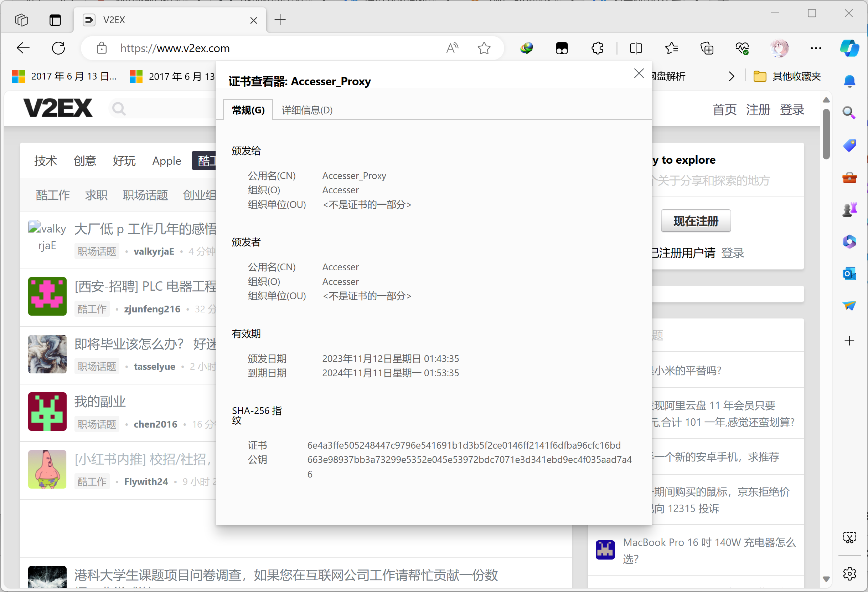The image size is (868, 592).
Task: Open Settings and more ellipsis menu
Action: (x=816, y=48)
